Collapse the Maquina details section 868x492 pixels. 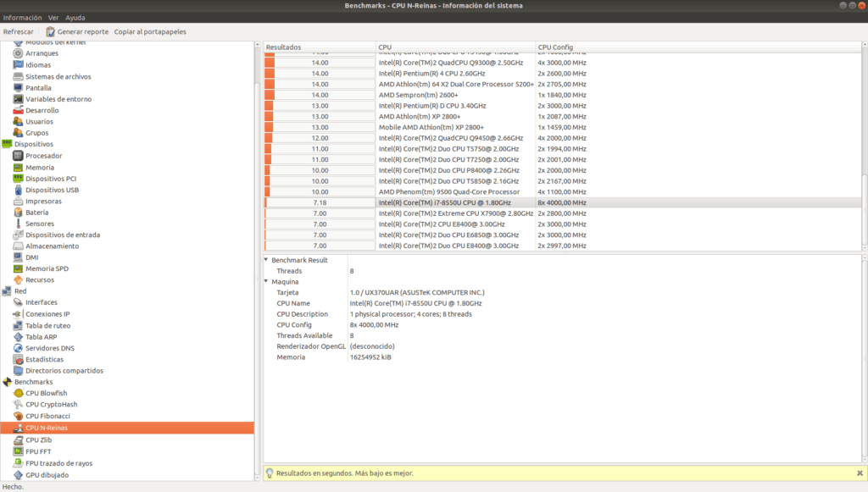click(264, 280)
